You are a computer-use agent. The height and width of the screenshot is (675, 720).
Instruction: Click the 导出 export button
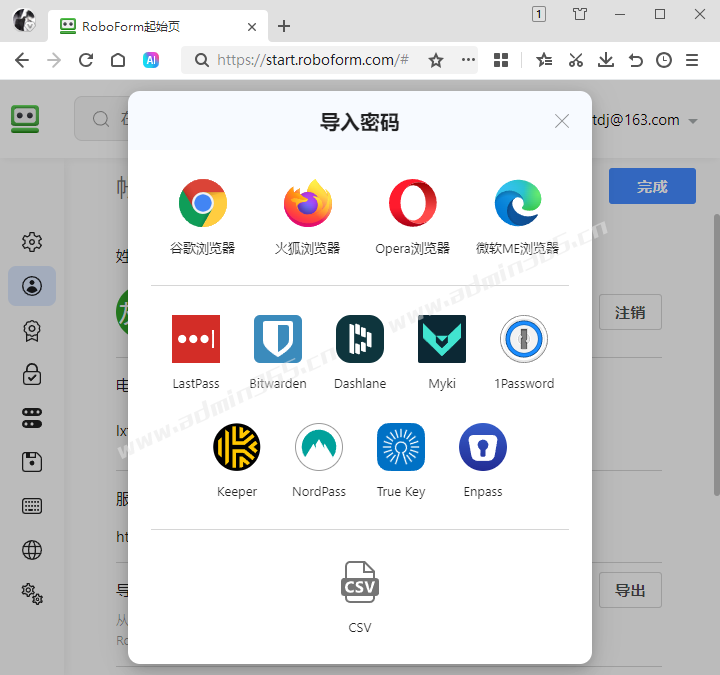(x=630, y=590)
